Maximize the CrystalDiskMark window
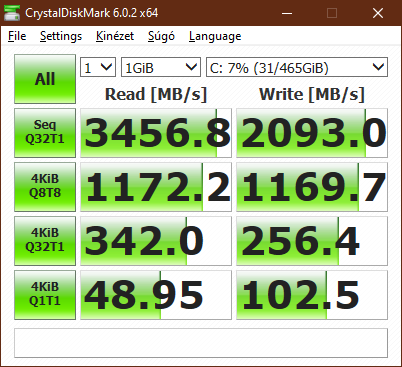Screen dimensions: 402x367 point(332,13)
